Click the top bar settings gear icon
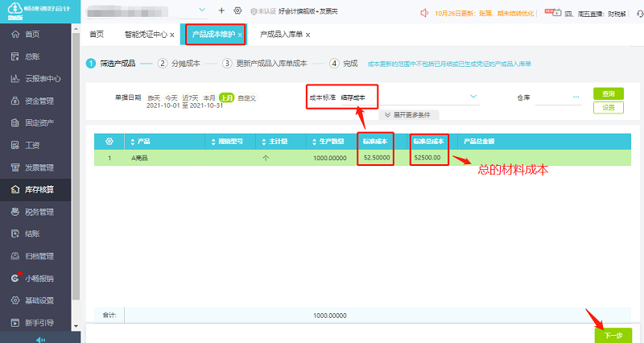The height and width of the screenshot is (343, 644). click(237, 10)
